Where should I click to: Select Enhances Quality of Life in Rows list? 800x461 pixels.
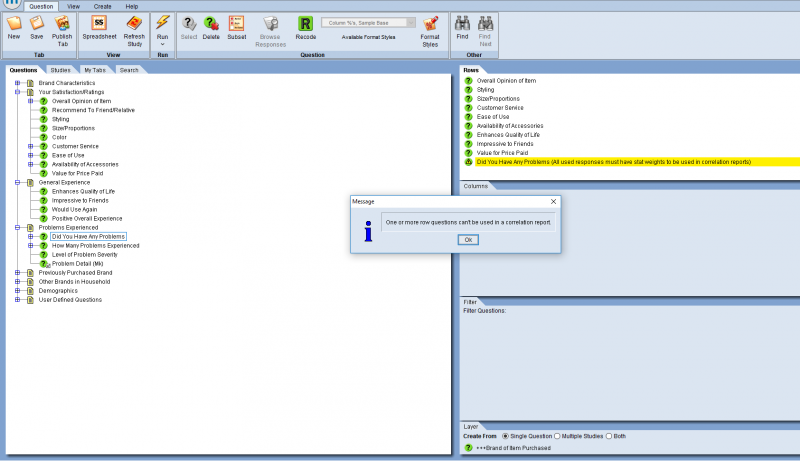click(x=508, y=135)
